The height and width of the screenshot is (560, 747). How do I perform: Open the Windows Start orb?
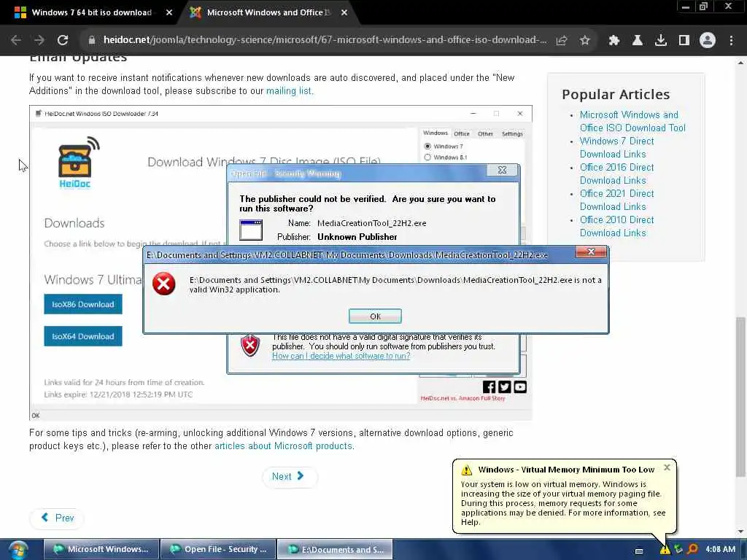[x=18, y=550]
